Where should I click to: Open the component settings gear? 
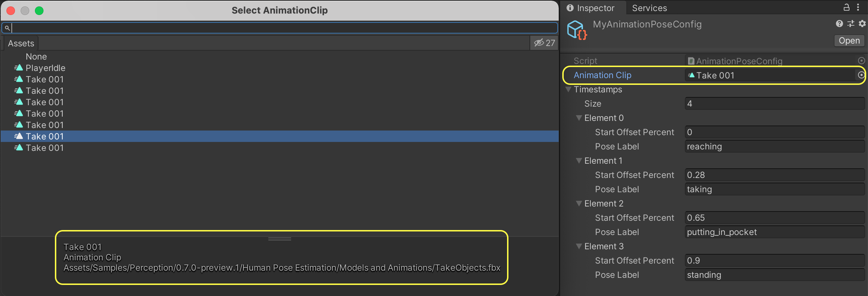862,24
